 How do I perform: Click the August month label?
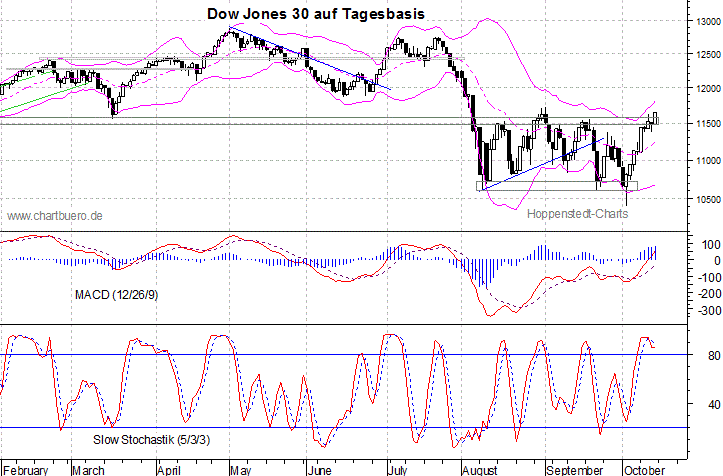(x=480, y=470)
